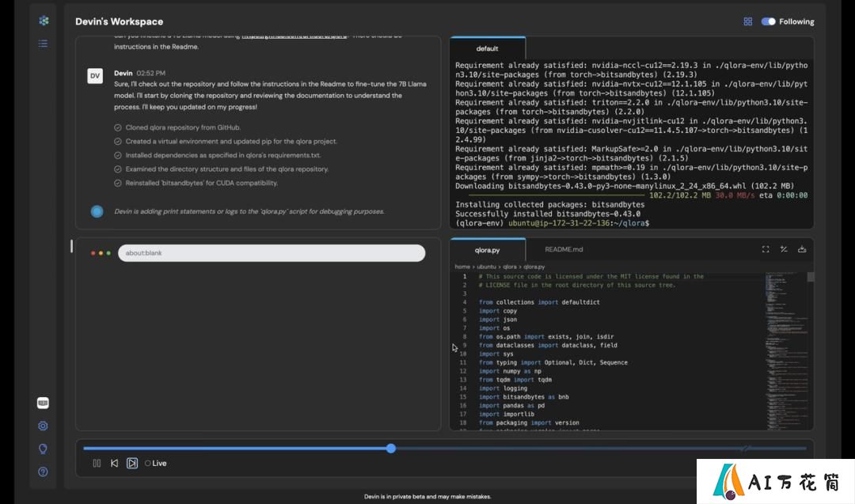
Task: Click code line 'import logging'
Action: 503,388
